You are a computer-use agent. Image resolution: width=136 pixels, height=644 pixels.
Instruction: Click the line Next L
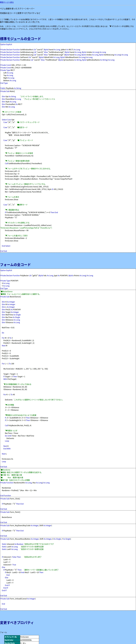[x=5, y=454]
